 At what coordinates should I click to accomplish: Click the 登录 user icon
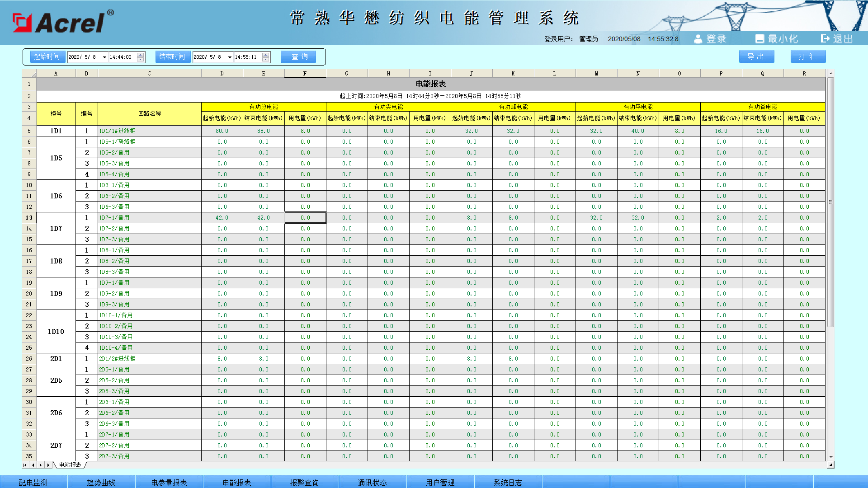[698, 39]
